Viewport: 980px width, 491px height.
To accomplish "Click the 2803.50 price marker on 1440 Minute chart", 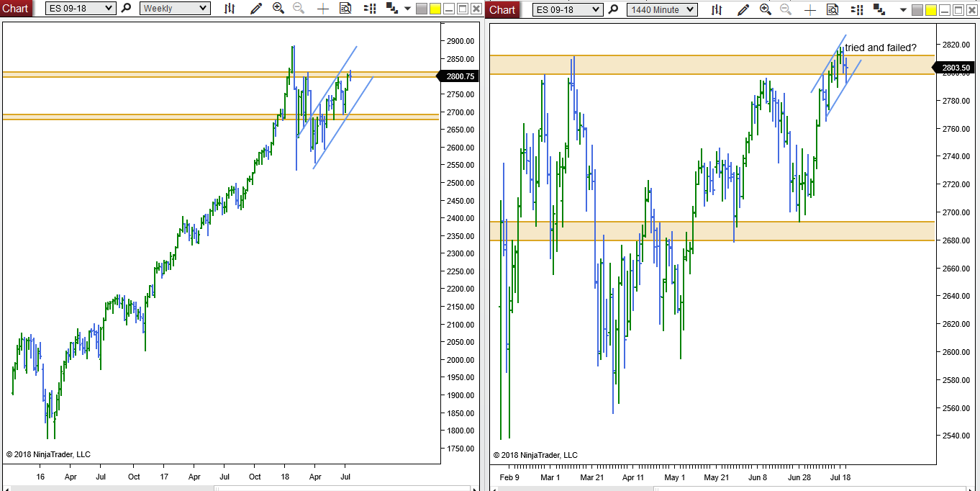I will click(x=954, y=68).
